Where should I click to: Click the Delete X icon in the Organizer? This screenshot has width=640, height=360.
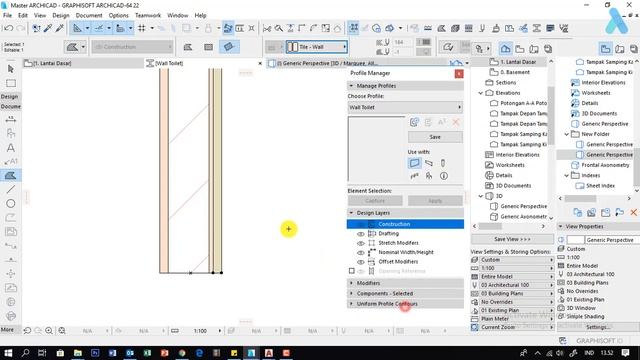(633, 213)
